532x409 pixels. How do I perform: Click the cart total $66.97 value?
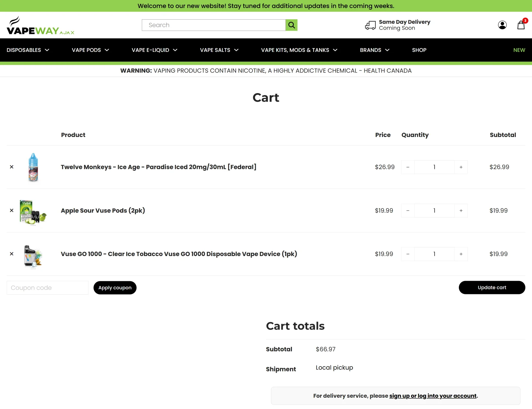326,349
